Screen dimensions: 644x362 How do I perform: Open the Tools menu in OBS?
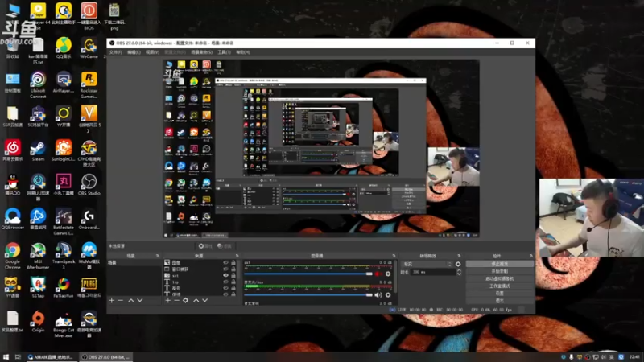pos(224,52)
